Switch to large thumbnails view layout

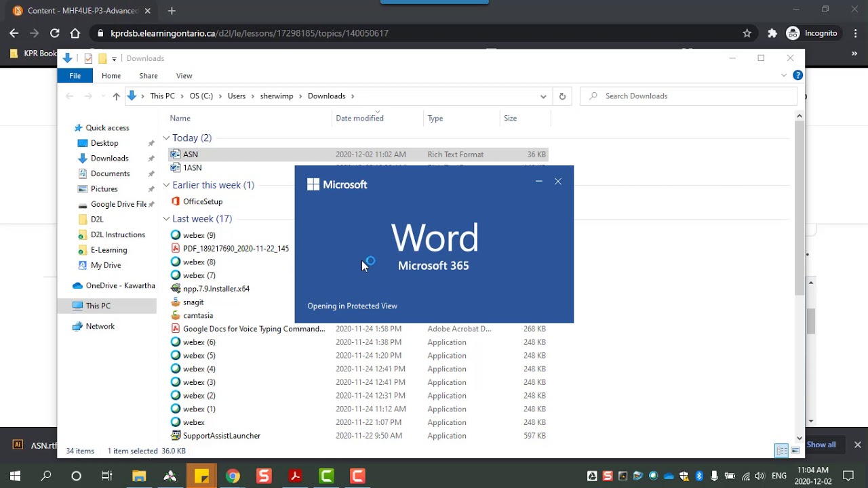pos(795,451)
